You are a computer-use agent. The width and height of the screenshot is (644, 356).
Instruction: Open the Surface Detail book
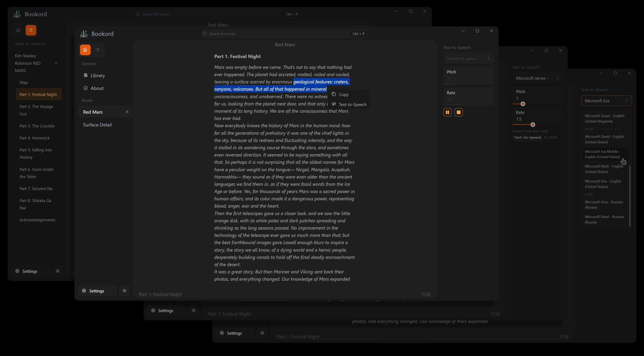(x=97, y=125)
